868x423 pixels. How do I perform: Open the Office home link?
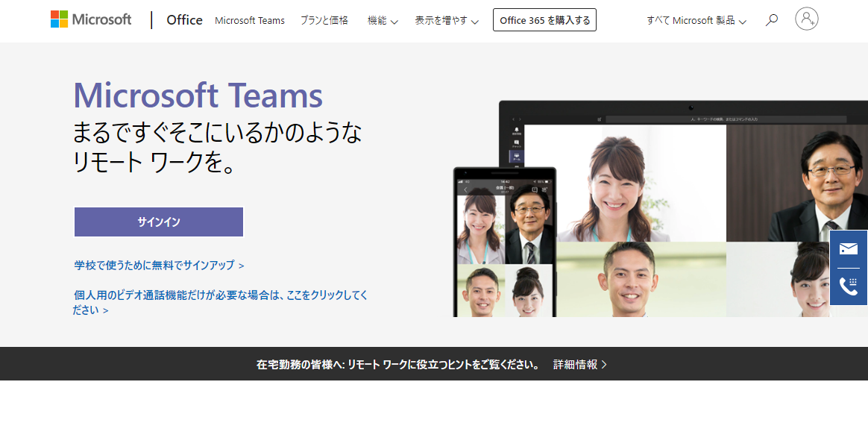coord(184,20)
